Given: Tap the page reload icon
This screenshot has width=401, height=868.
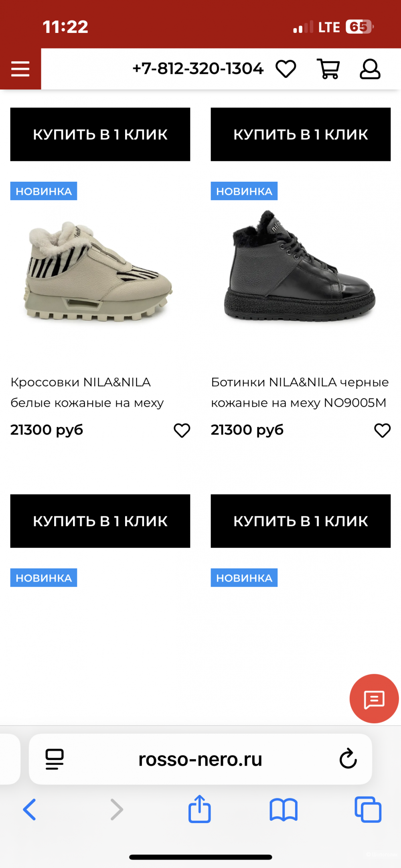Looking at the screenshot, I should pos(348,759).
